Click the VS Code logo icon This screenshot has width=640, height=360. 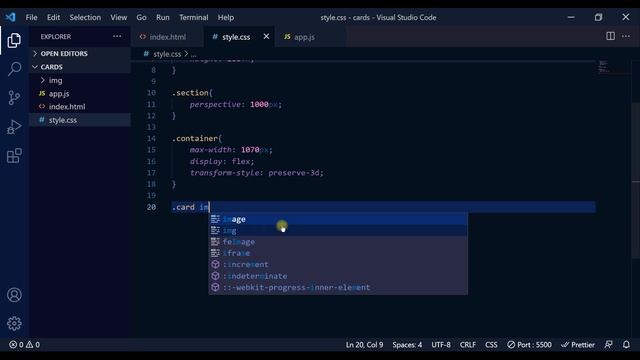point(11,17)
